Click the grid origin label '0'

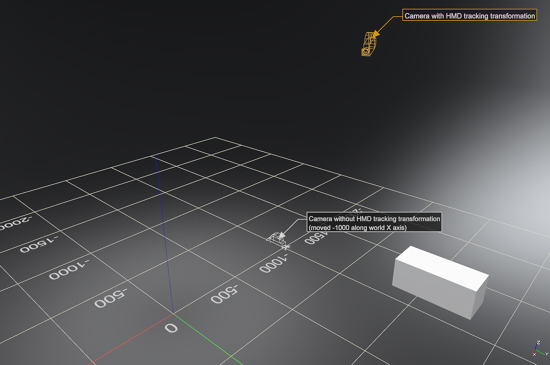tap(171, 329)
